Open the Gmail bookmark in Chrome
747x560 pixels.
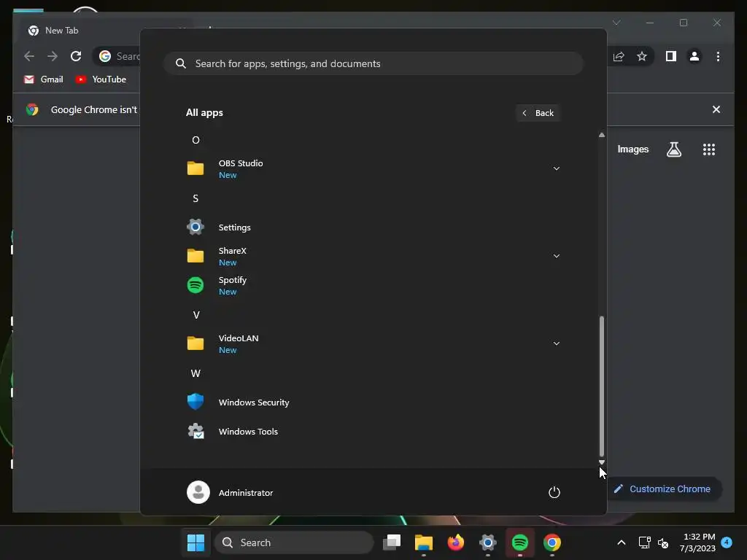tap(44, 79)
